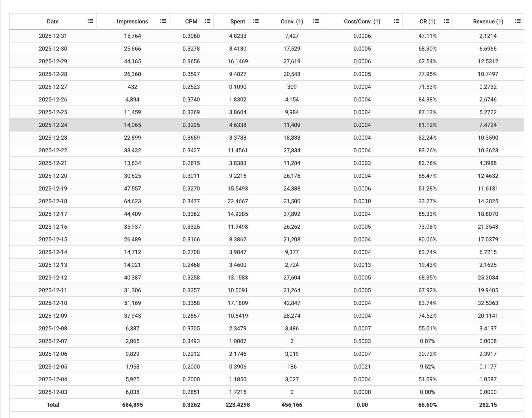This screenshot has width=532, height=418.
Task: Sort by the Impressions column header
Action: pyautogui.click(x=132, y=21)
